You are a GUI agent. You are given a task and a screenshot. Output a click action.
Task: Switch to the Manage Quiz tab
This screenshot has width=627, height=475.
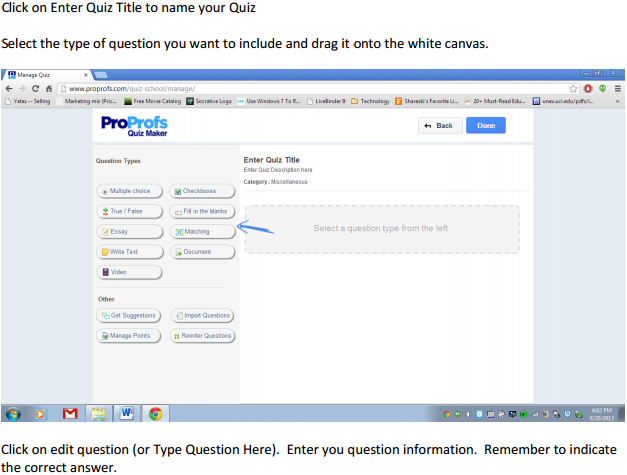pyautogui.click(x=47, y=75)
